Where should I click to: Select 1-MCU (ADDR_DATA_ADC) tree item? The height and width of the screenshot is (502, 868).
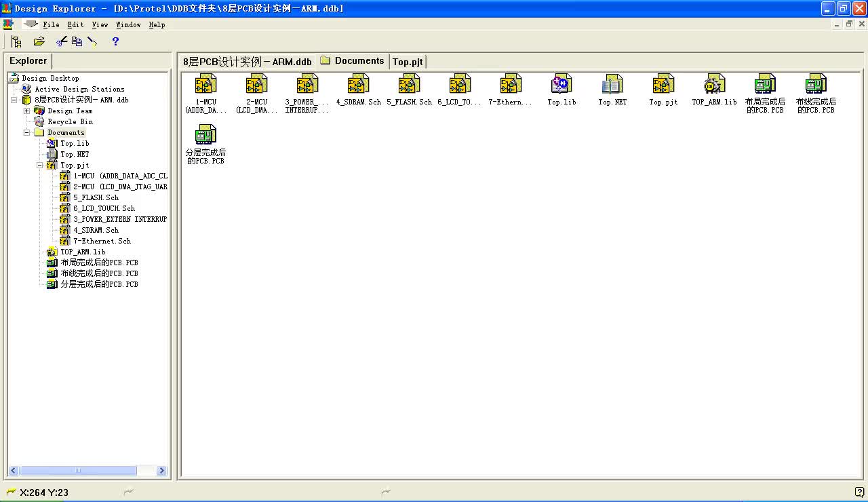[120, 176]
